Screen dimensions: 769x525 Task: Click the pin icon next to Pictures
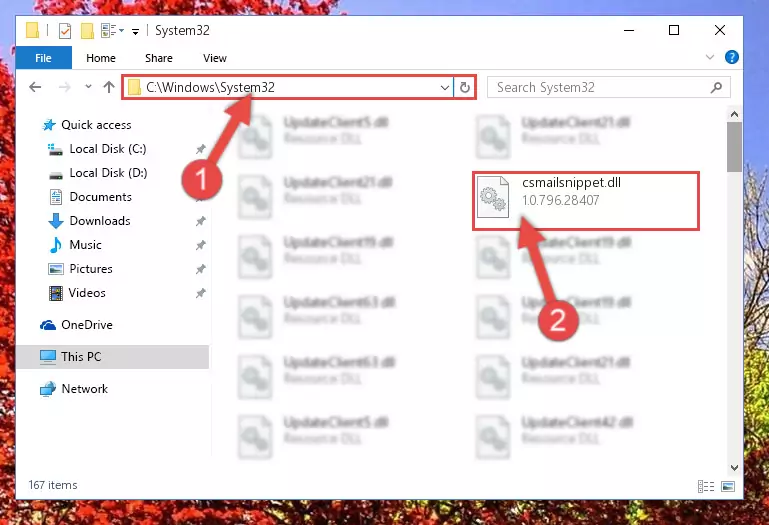click(200, 269)
